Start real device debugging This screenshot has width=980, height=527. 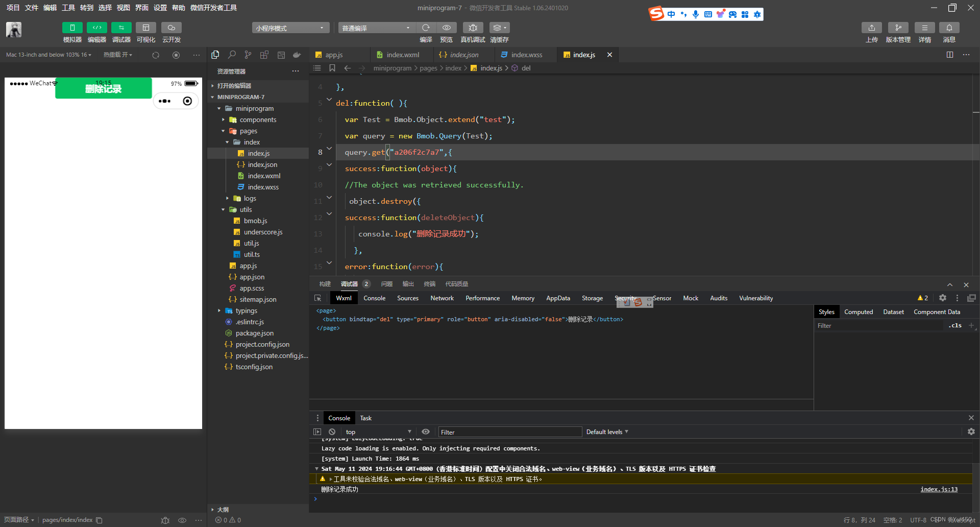473,28
